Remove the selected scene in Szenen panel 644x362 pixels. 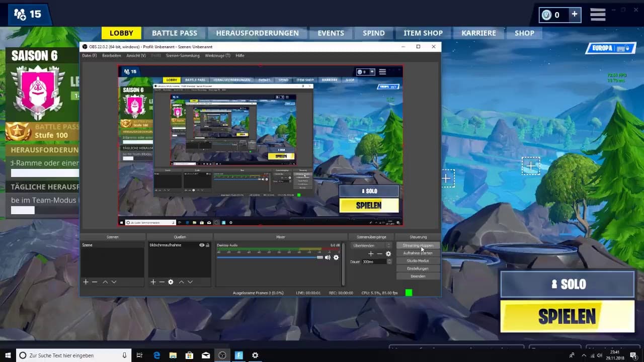click(94, 282)
